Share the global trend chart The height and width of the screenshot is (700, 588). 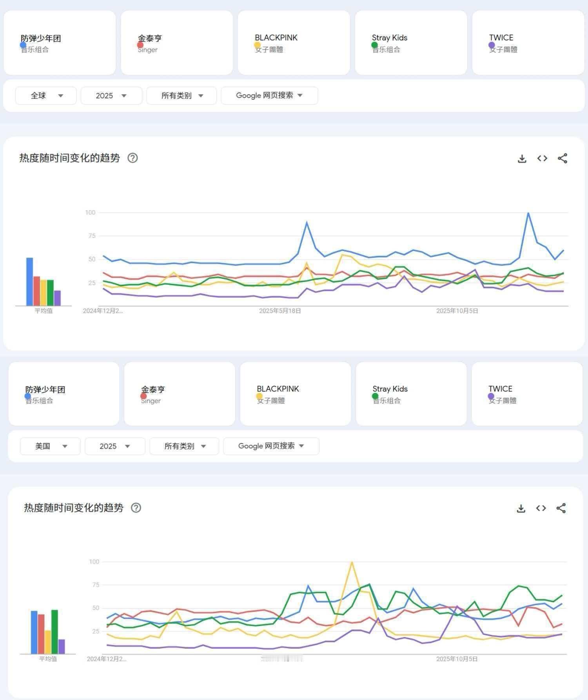563,158
